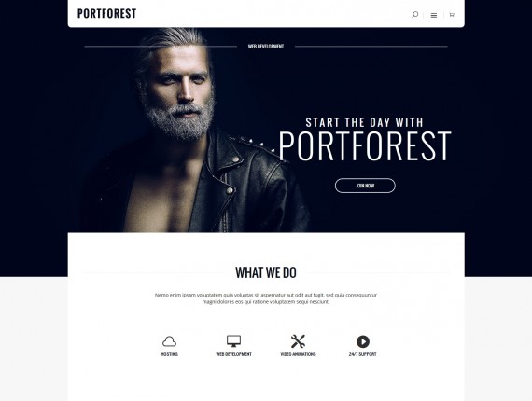Click the Start The Day With tagline
The height and width of the screenshot is (401, 532).
(365, 122)
